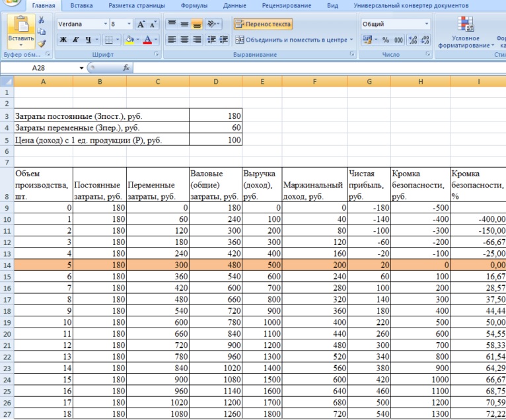
Task: Toggle Перенос текста wrap text
Action: tap(264, 24)
